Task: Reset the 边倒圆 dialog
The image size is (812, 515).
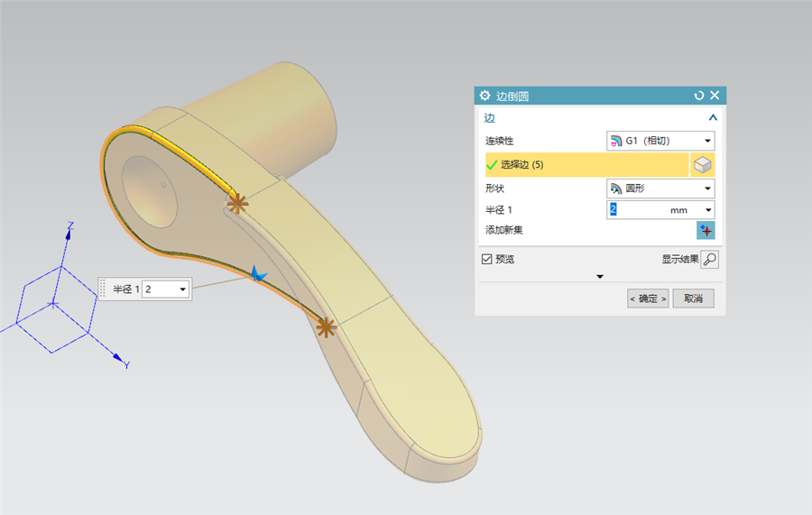Action: pyautogui.click(x=699, y=96)
